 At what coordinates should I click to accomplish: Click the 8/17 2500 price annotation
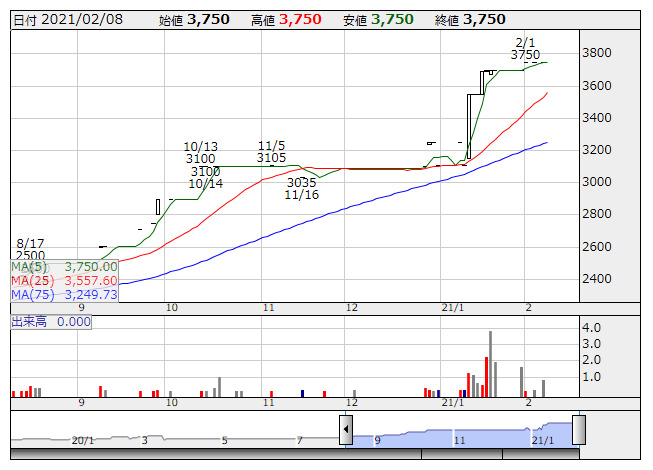[30, 249]
